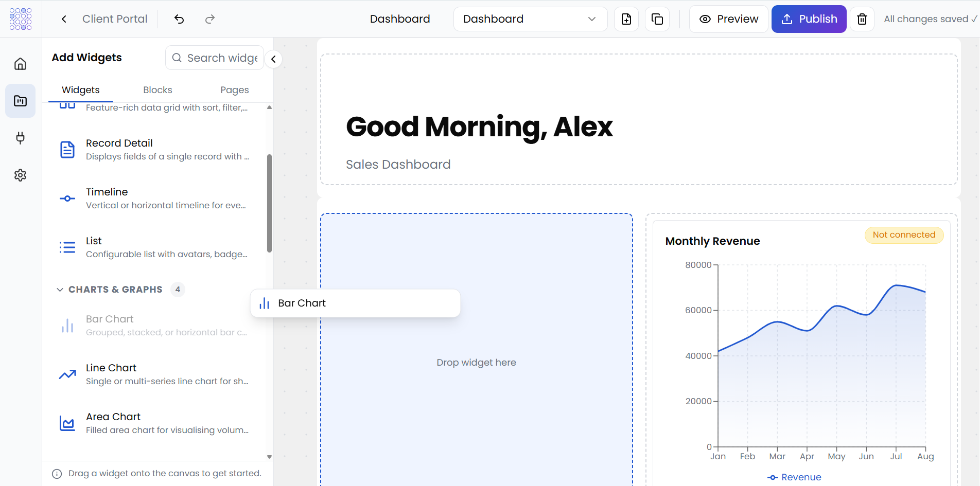Open settings gear in sidebar
980x486 pixels.
pyautogui.click(x=21, y=175)
